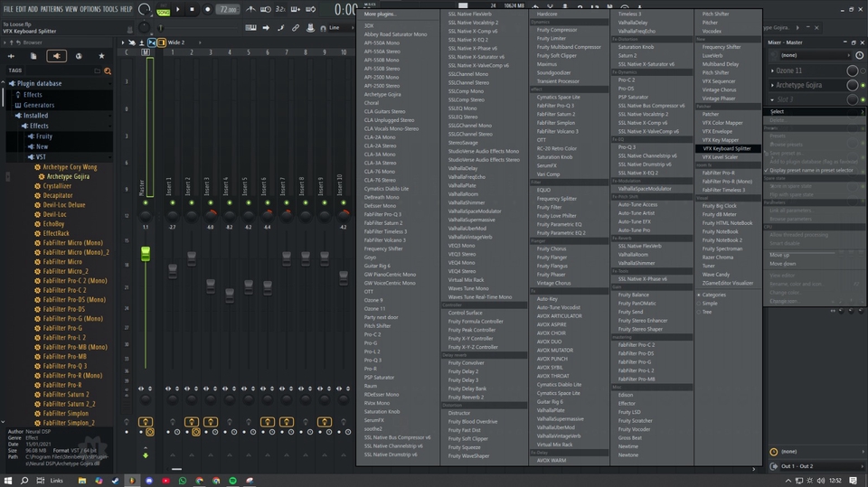Toggle the Master track green mute LED
Screen dimensions: 868x487
146,203
